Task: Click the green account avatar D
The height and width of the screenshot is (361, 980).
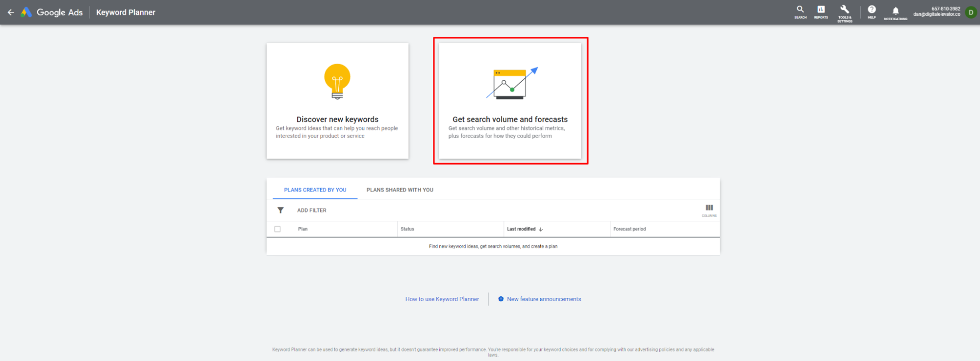Action: click(971, 12)
